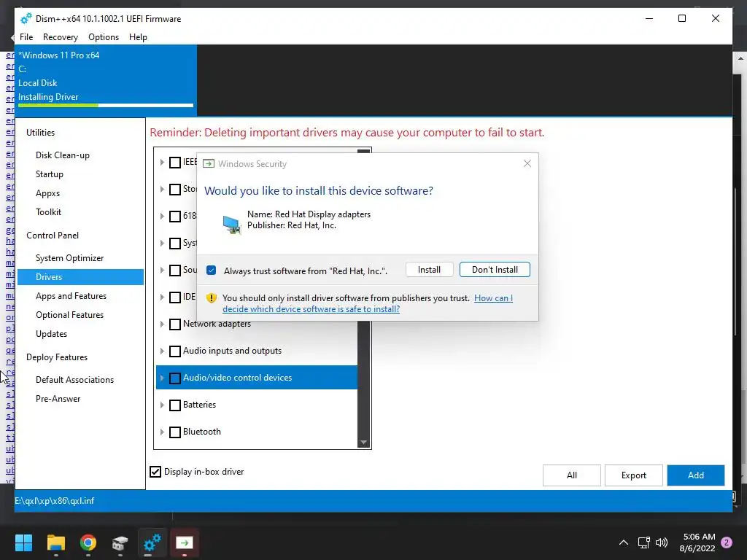This screenshot has width=747, height=560.
Task: Show hidden system tray icons
Action: (623, 542)
